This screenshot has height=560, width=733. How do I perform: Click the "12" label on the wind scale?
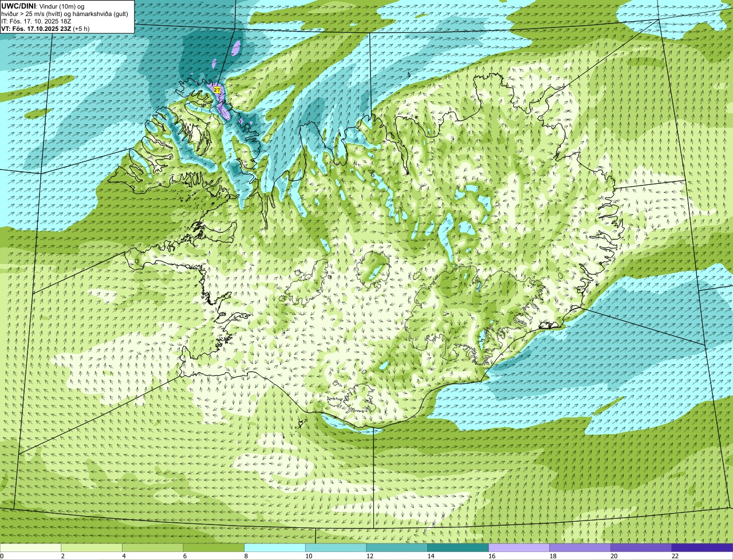pyautogui.click(x=370, y=556)
